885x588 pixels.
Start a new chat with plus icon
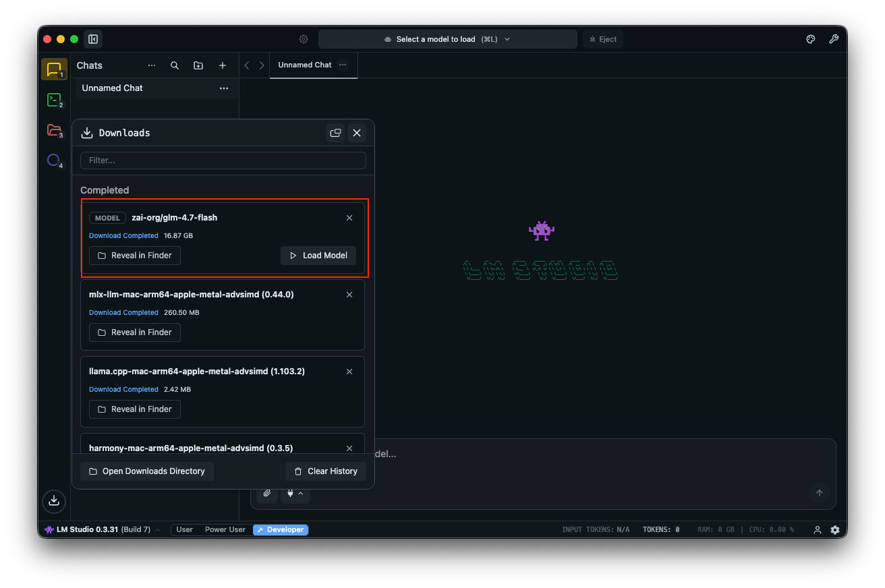[223, 65]
